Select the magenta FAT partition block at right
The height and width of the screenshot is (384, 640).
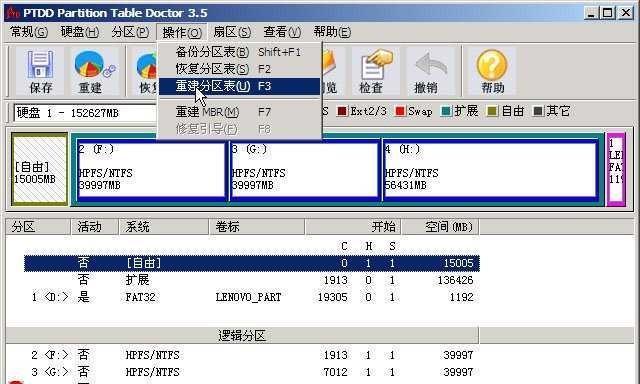tap(616, 169)
